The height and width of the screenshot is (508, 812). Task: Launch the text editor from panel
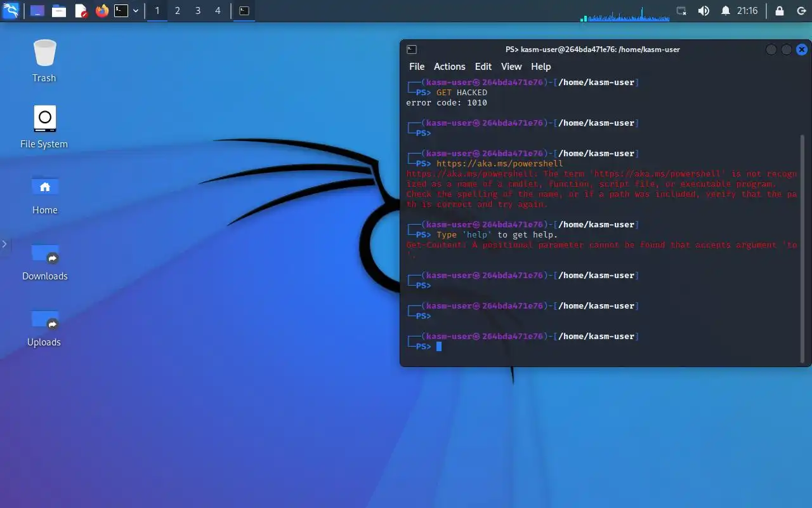click(81, 11)
